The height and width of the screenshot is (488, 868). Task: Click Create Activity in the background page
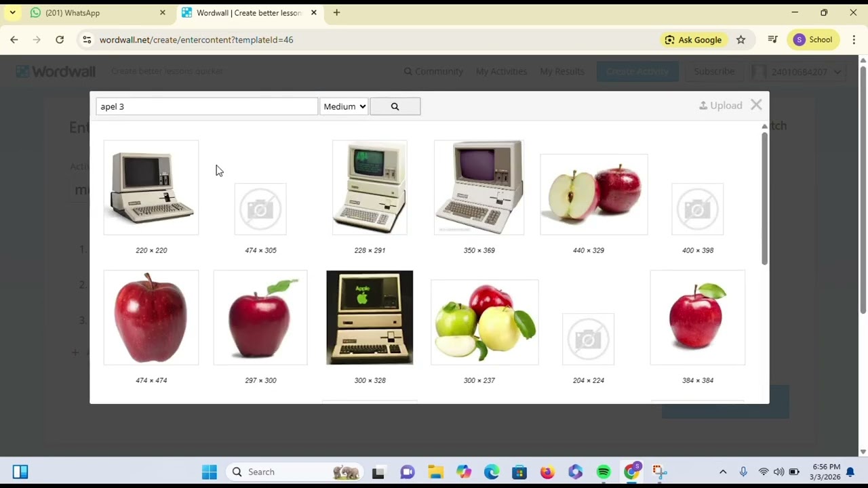637,71
